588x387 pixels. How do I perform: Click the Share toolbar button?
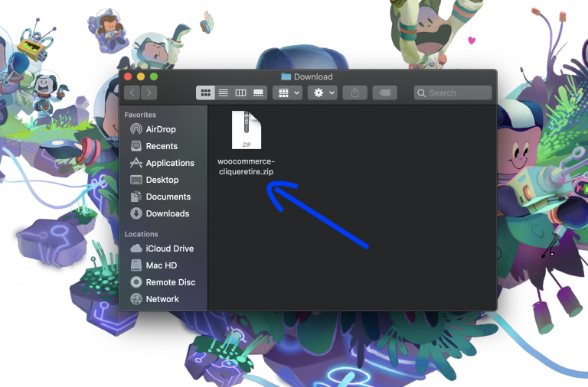click(x=354, y=93)
